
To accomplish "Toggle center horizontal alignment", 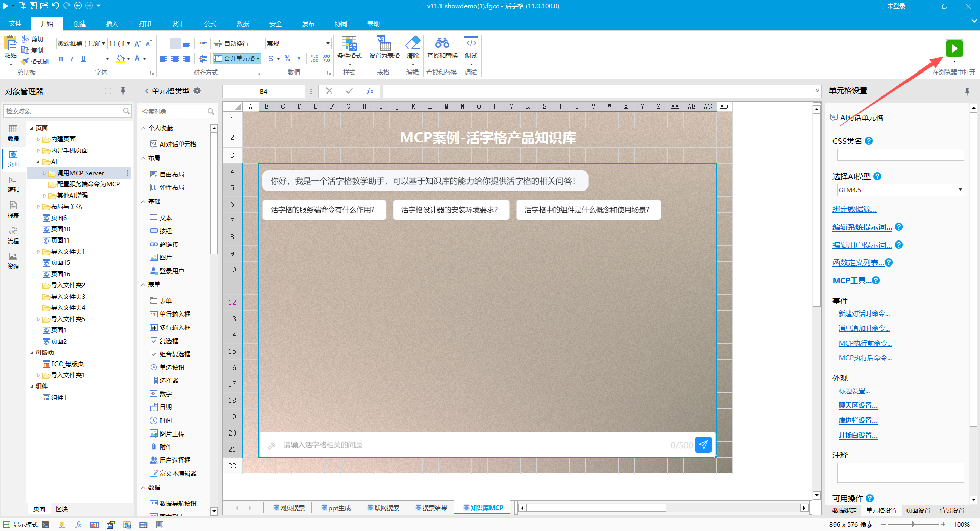I will click(x=175, y=59).
